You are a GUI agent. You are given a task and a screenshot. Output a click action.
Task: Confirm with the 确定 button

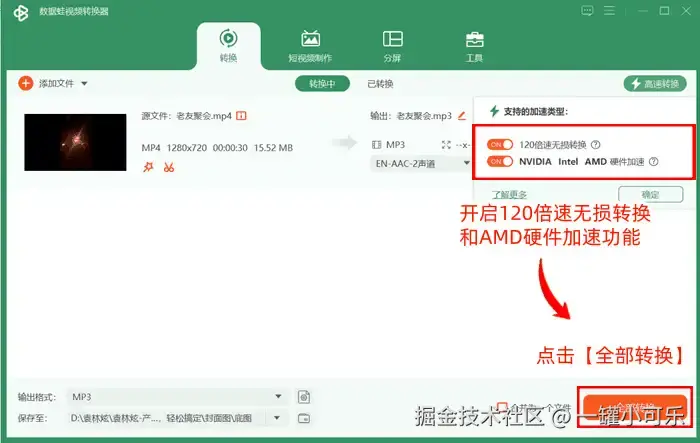650,194
